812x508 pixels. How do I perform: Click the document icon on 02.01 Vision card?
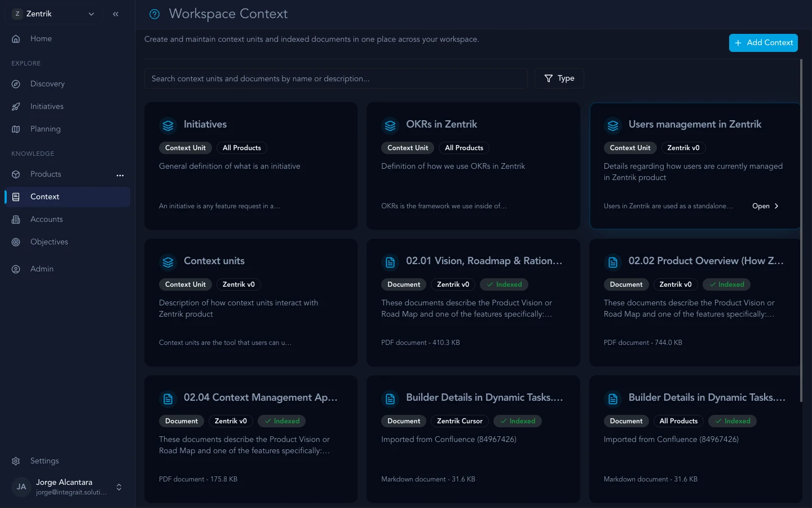(390, 262)
